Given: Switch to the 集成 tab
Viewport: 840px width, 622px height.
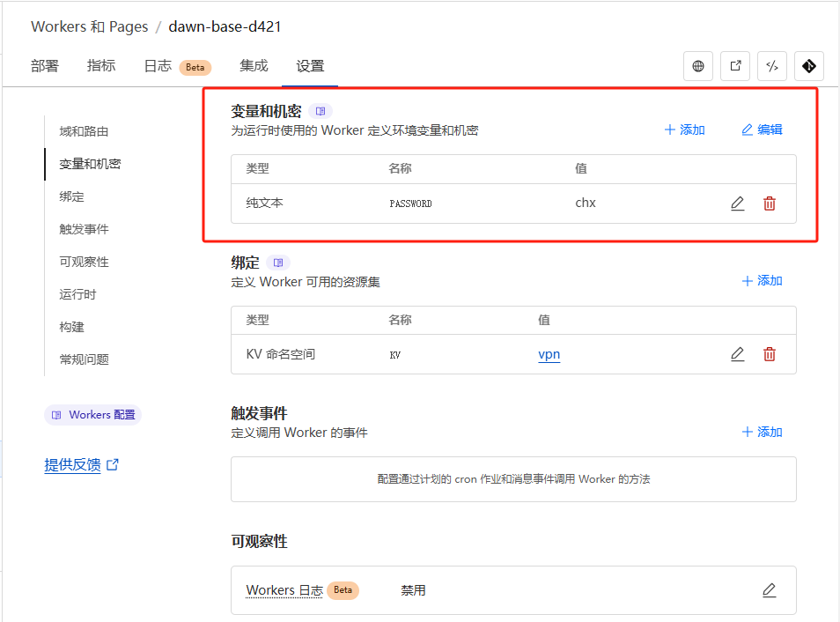Looking at the screenshot, I should coord(254,66).
